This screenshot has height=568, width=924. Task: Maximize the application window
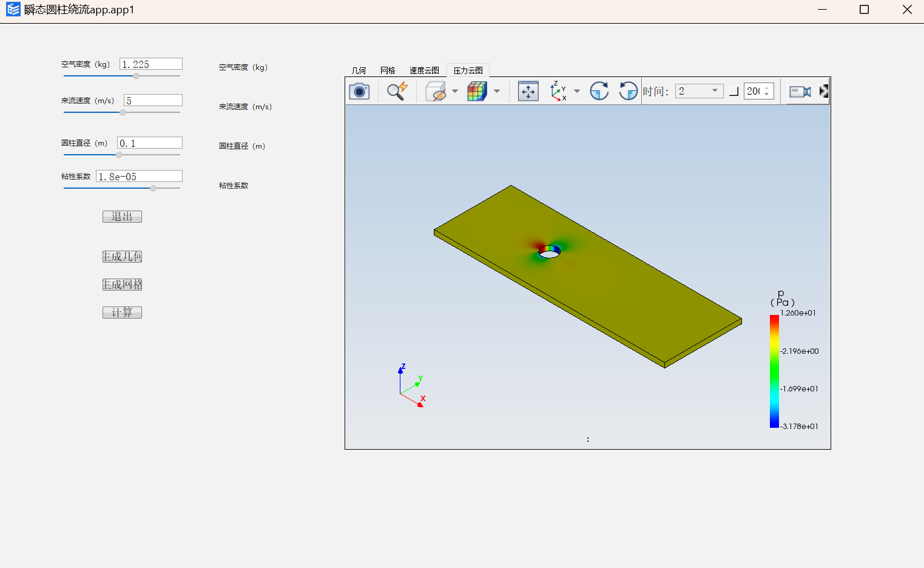point(865,10)
